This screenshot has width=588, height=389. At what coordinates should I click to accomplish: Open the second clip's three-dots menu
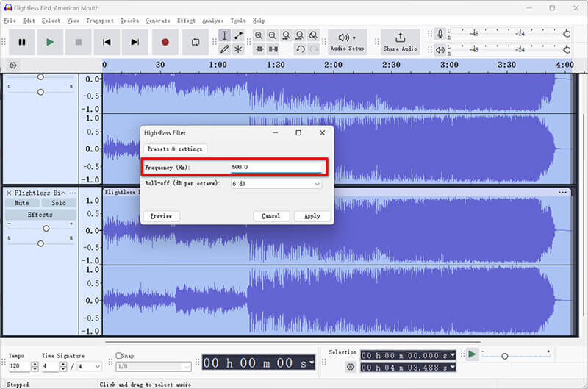pyautogui.click(x=562, y=193)
